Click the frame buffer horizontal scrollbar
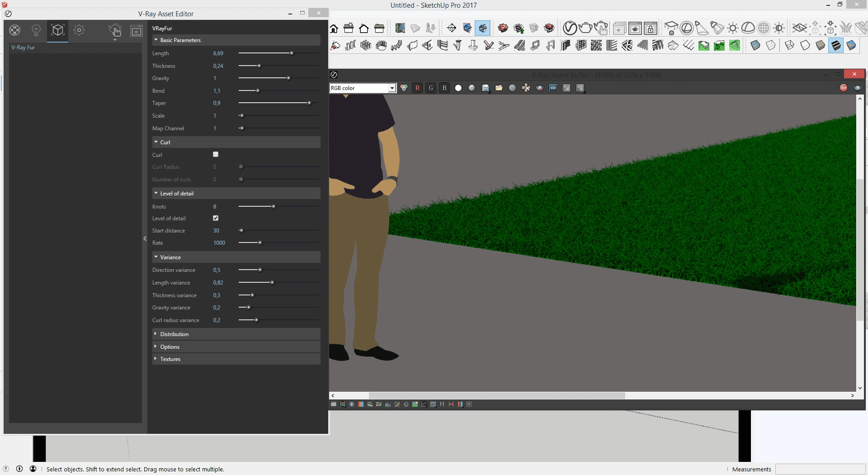 pos(497,395)
